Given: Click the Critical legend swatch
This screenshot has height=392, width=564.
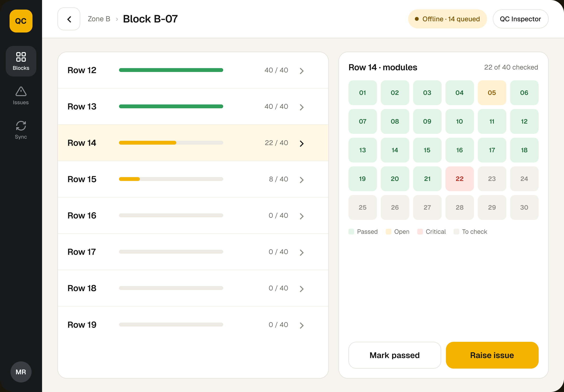Looking at the screenshot, I should point(420,232).
